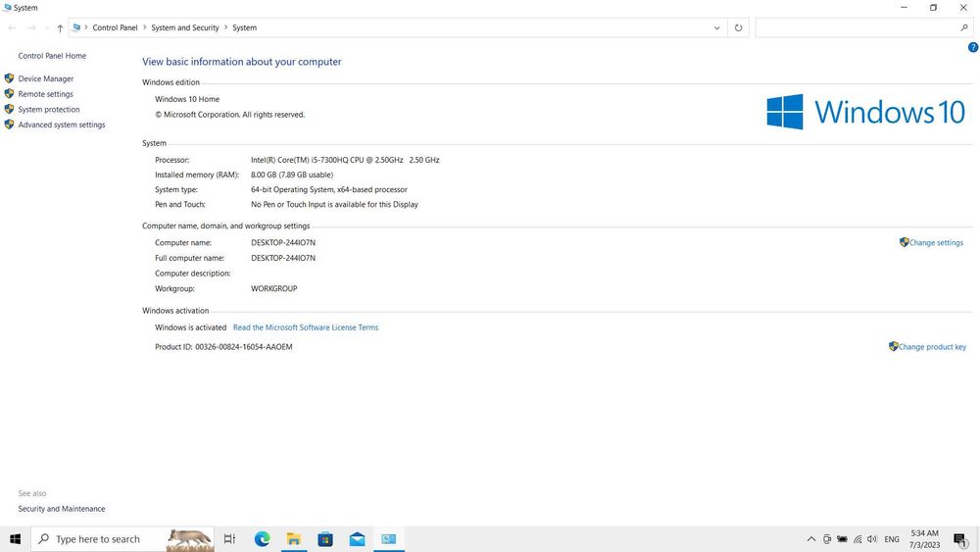980x552 pixels.
Task: Open Security and Maintenance link
Action: pyautogui.click(x=61, y=509)
